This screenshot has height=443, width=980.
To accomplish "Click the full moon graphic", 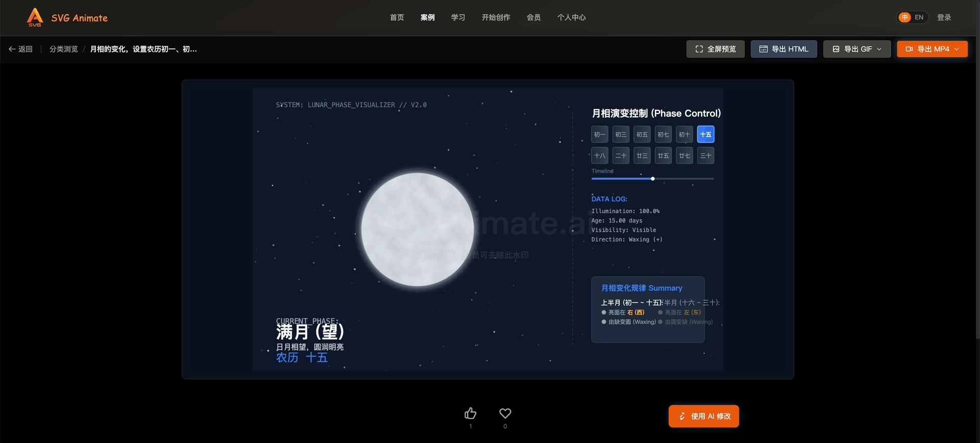I will tap(418, 230).
